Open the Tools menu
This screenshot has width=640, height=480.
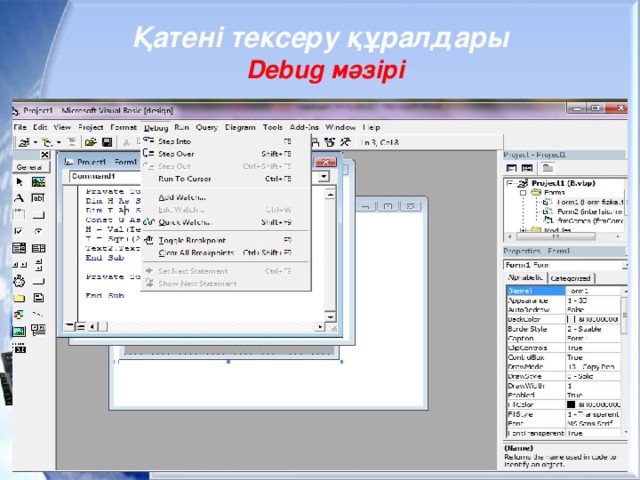273,127
